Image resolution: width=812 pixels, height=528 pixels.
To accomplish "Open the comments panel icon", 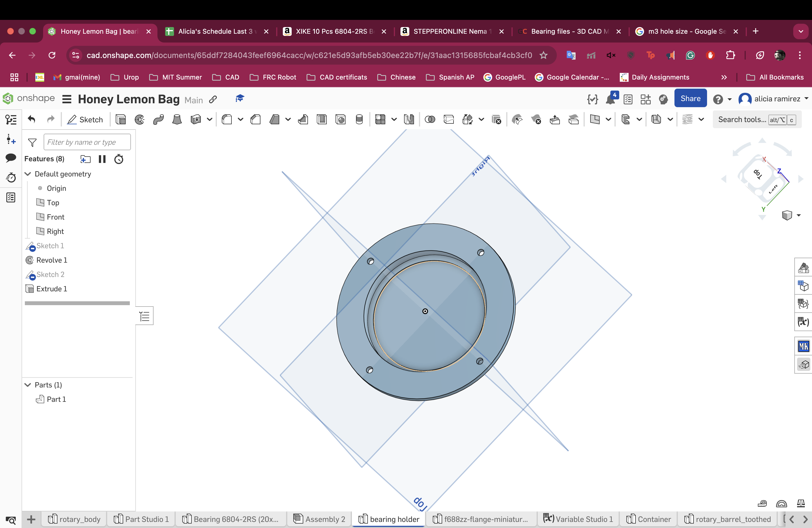I will click(11, 158).
